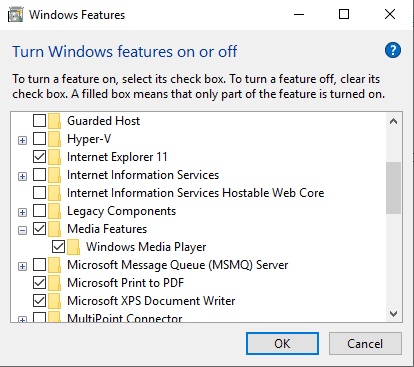Click the folder icon beside Microsoft Message Queue (MSMQ) Server

coord(54,265)
